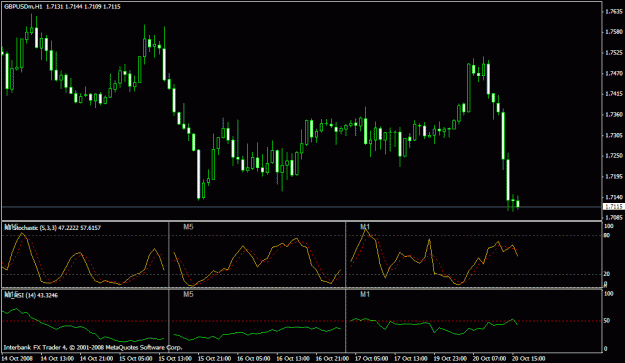Click price axis label 1.7470
The image size is (625, 363).
(x=614, y=73)
